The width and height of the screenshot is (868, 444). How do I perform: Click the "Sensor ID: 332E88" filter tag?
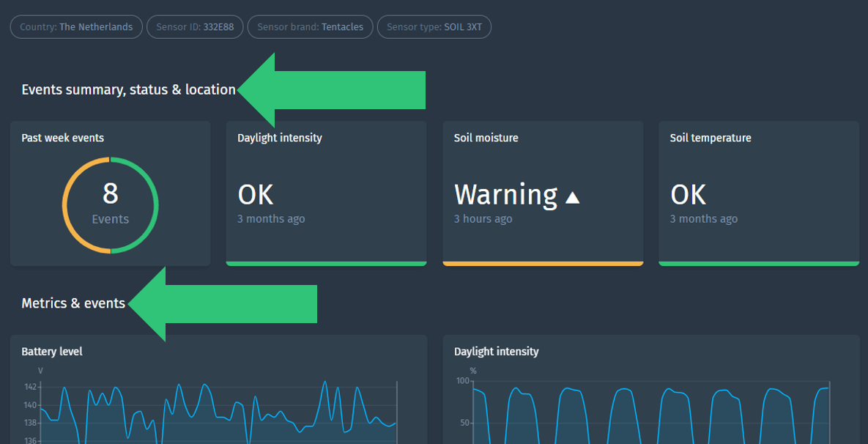point(195,26)
